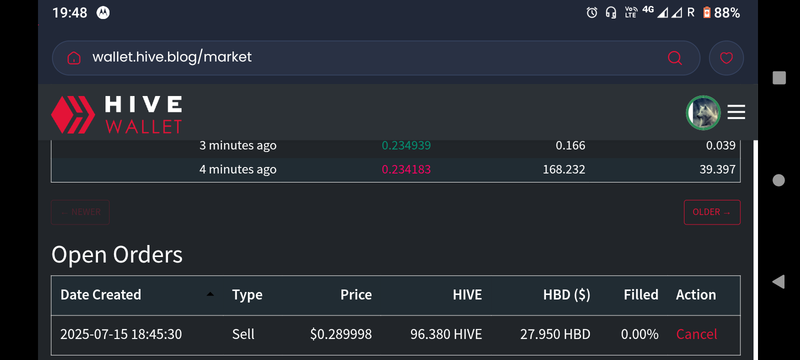Tap the browser home icon
Screen dimensions: 800x360
pos(74,58)
